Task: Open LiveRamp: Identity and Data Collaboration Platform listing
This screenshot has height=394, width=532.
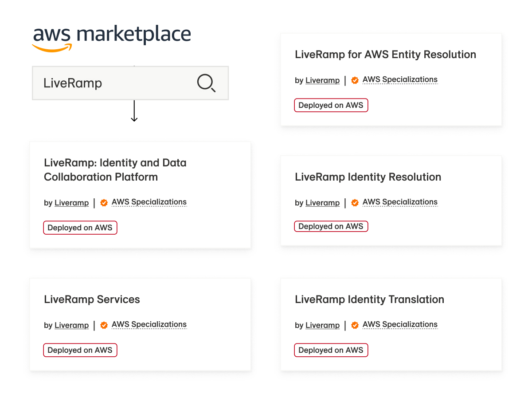Action: click(115, 170)
